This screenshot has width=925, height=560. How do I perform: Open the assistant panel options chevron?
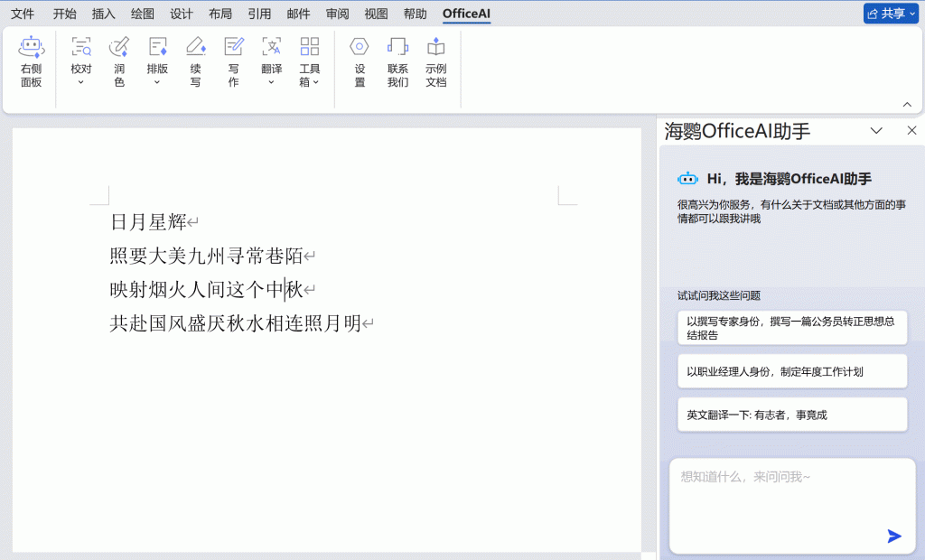(875, 131)
